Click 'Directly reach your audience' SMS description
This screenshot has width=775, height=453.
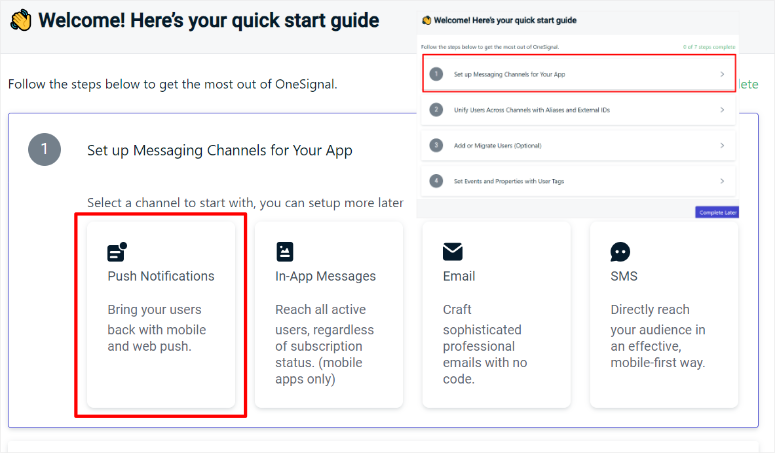tap(658, 336)
